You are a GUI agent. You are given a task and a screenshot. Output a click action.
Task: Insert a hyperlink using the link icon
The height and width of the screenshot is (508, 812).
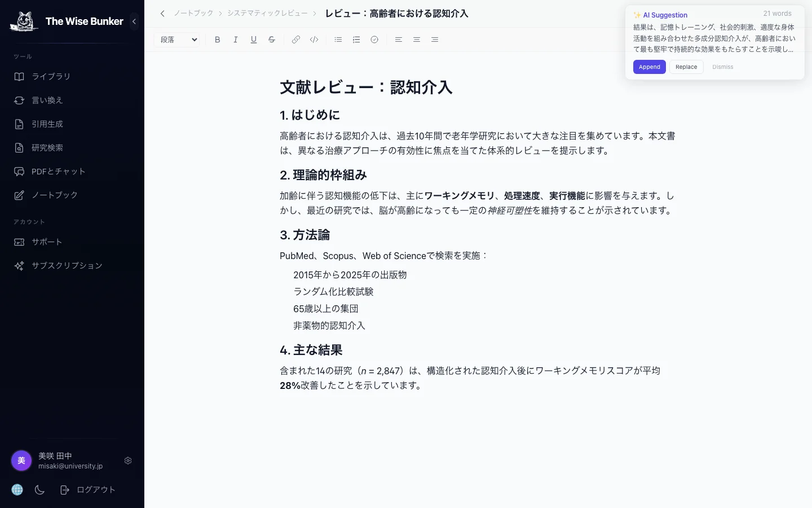(296, 40)
